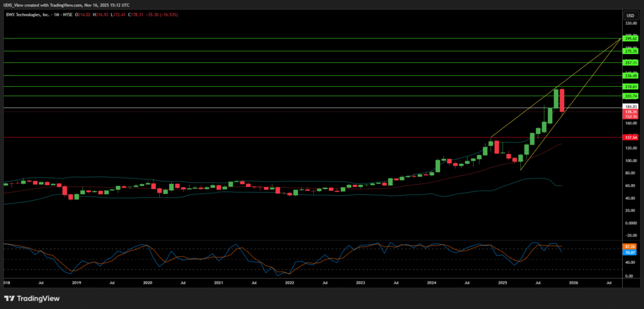Select the 295.62 green price label
The height and width of the screenshot is (309, 644).
631,39
